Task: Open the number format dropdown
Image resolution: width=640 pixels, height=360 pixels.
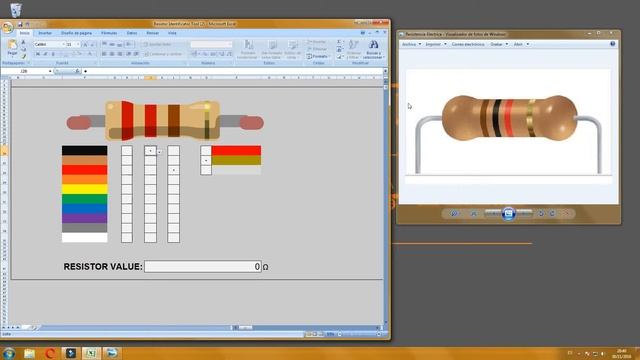Action: click(230, 44)
